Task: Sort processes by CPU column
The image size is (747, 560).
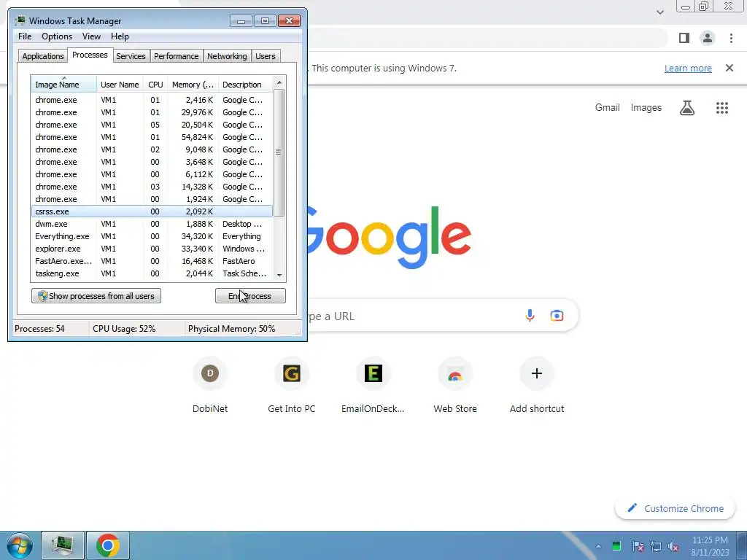Action: click(155, 85)
